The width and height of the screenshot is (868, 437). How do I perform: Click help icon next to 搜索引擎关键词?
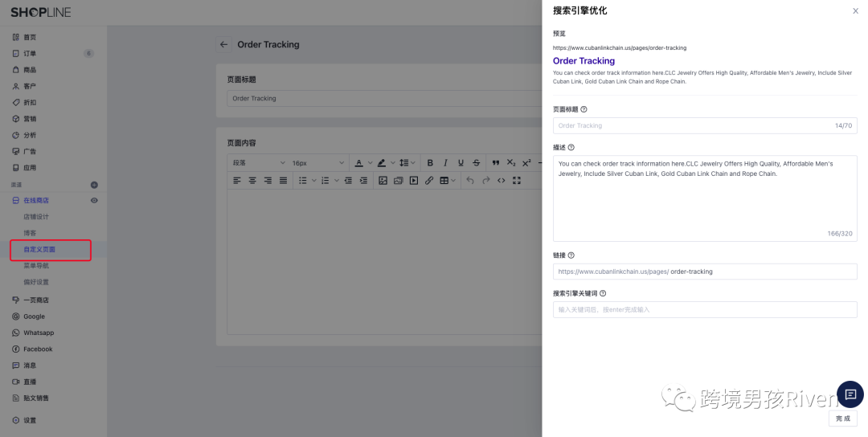603,294
